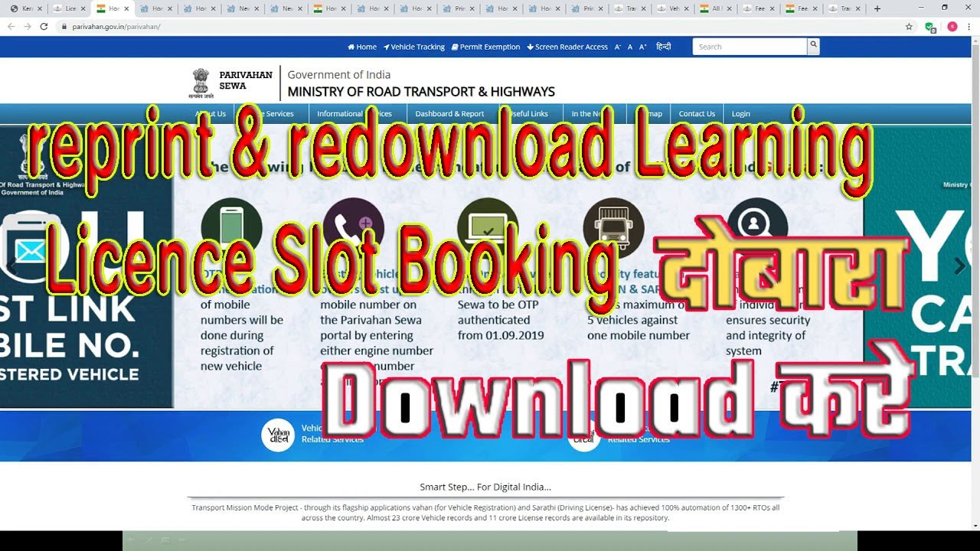Open Screen Reader Access link
The width and height of the screenshot is (980, 551).
[x=567, y=47]
